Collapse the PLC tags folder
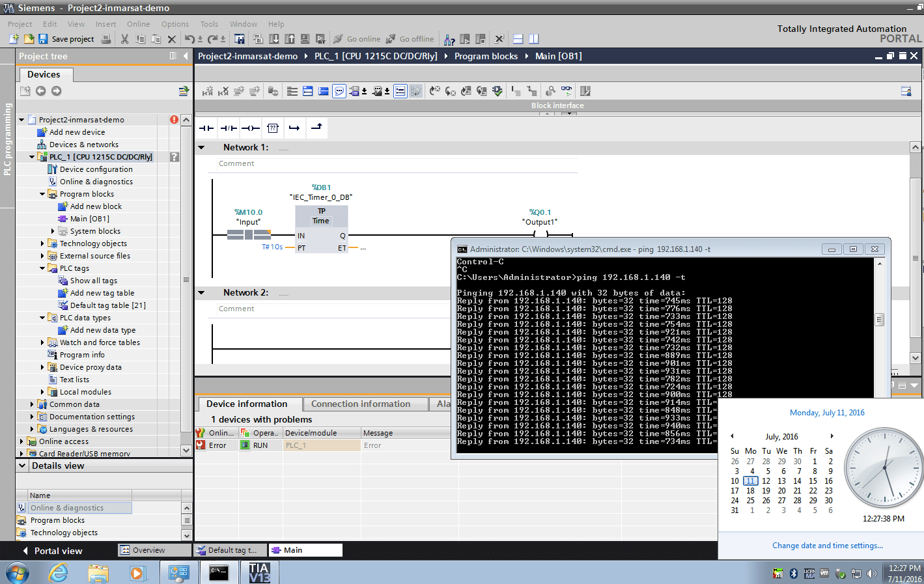924x584 pixels. (42, 268)
